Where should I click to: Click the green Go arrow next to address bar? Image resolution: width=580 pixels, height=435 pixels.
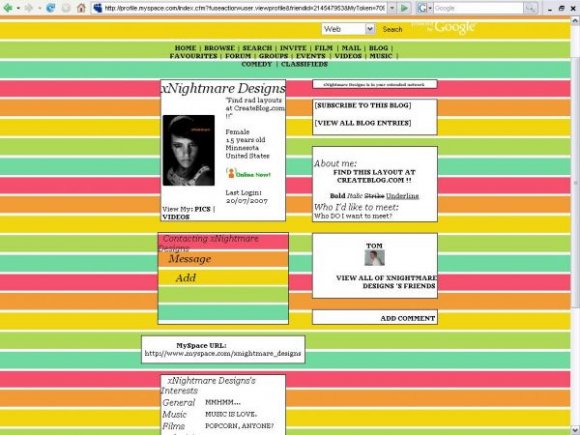coord(405,8)
